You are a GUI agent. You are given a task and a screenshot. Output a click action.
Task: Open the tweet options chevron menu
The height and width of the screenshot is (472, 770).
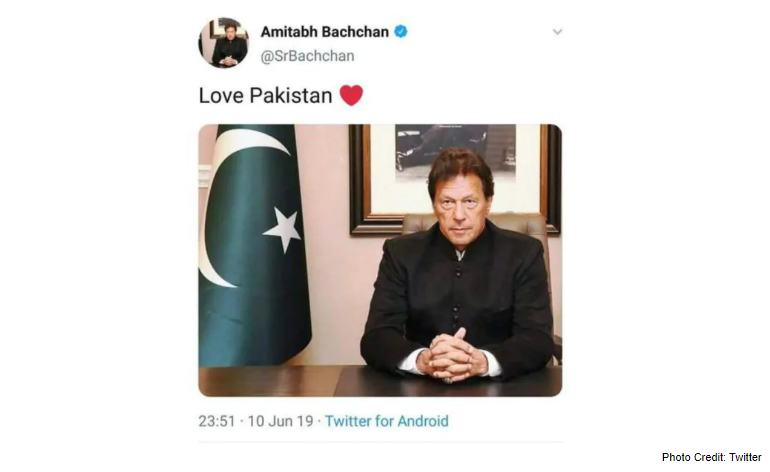tap(557, 32)
